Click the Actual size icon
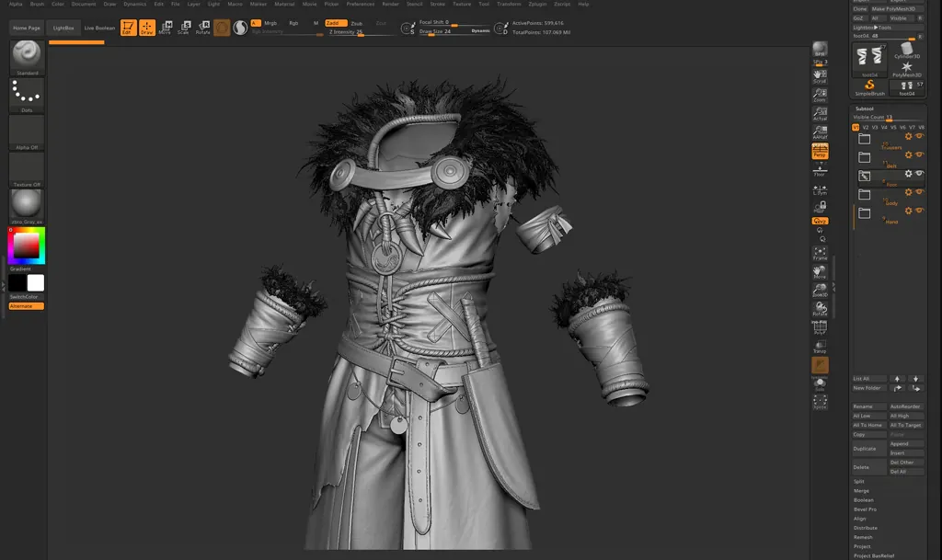This screenshot has width=942, height=560. pyautogui.click(x=820, y=113)
